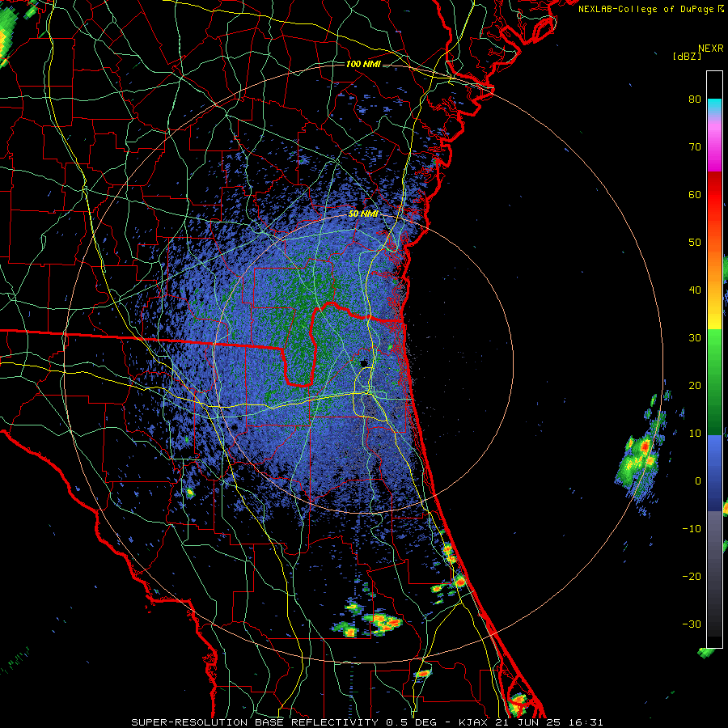Click the -30 value on the dBZ scale
Viewport: 728px width, 728px height.
[x=692, y=624]
